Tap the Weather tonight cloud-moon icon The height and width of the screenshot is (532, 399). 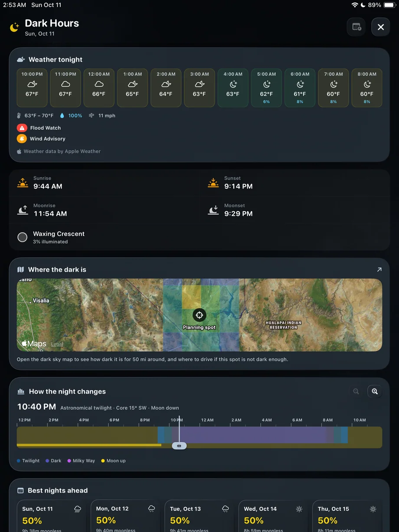click(20, 59)
